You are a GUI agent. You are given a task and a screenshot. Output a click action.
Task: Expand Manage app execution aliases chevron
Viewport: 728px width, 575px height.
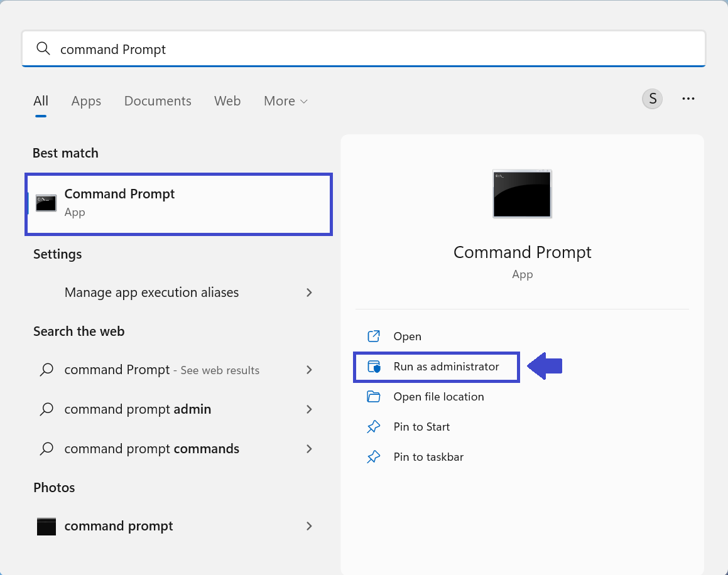point(309,293)
